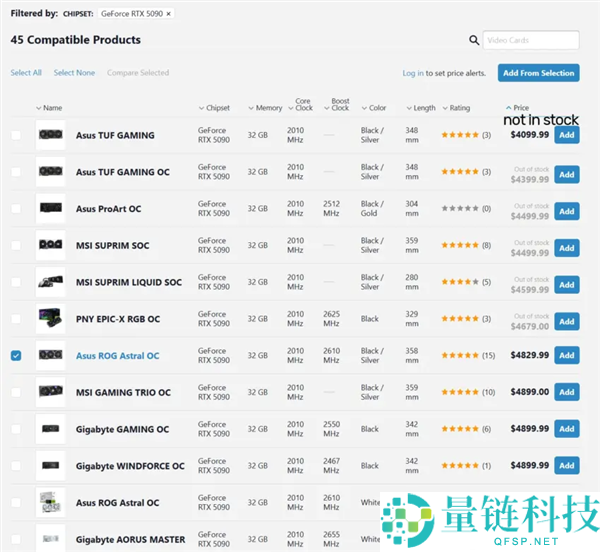Sort table by Memory column
Viewport: 600px width, 552px height.
click(265, 108)
